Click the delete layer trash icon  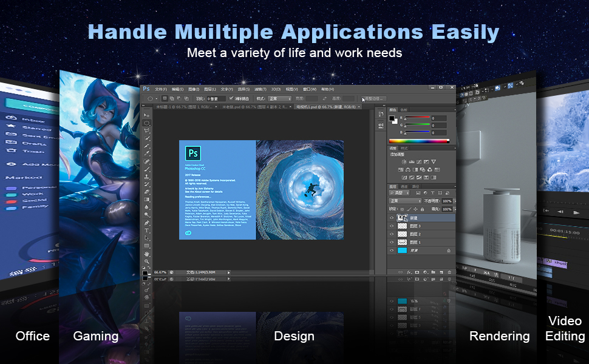tap(450, 272)
